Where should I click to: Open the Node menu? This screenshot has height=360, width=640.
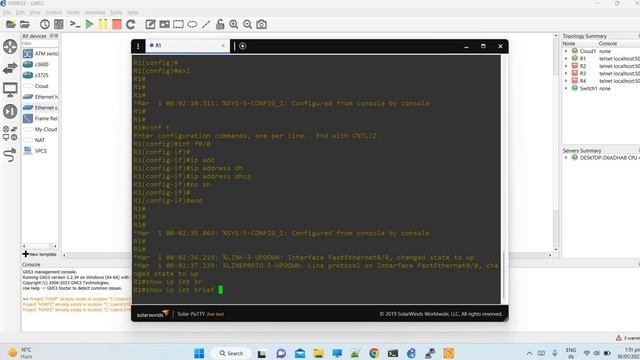tap(73, 13)
